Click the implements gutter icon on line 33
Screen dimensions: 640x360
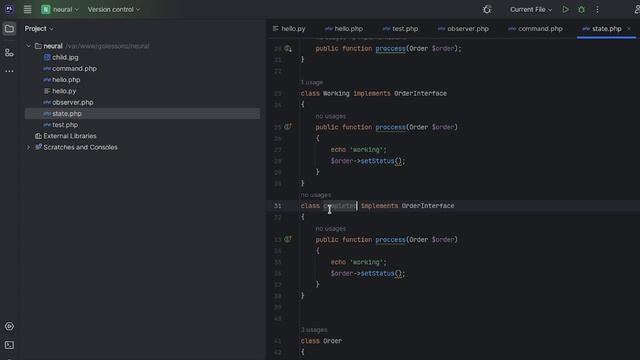[x=288, y=239]
